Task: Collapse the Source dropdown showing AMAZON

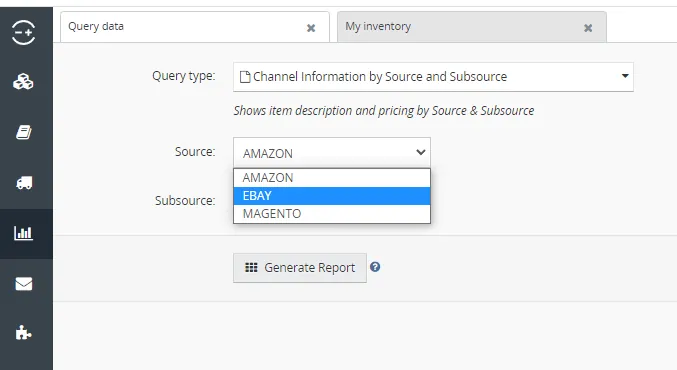Action: pyautogui.click(x=332, y=153)
